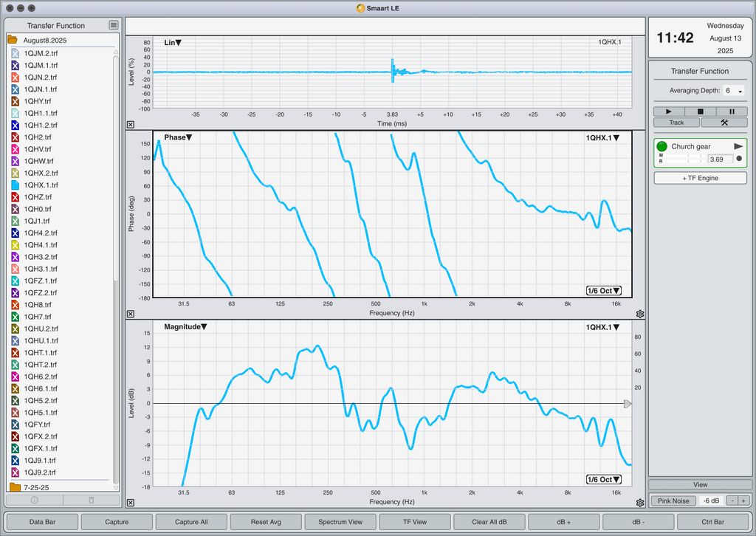Screen dimensions: 756x536
Task: Click Data Bar button
Action: point(42,521)
